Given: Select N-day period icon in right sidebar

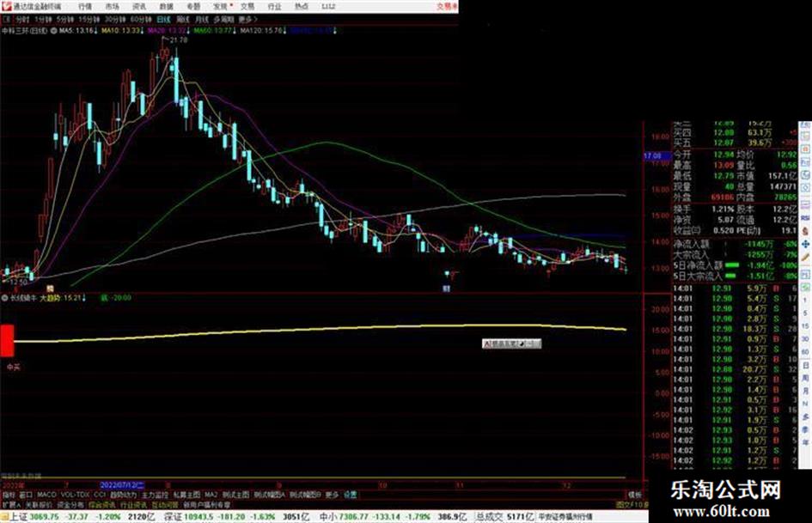Looking at the screenshot, I should [805, 404].
